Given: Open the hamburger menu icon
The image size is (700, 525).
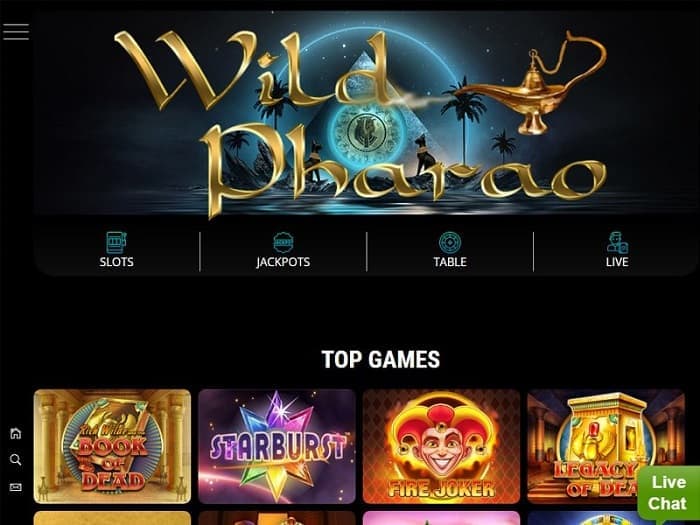Looking at the screenshot, I should (x=16, y=32).
